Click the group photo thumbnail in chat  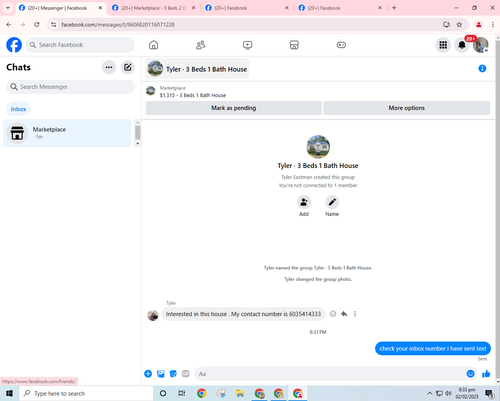tap(318, 147)
